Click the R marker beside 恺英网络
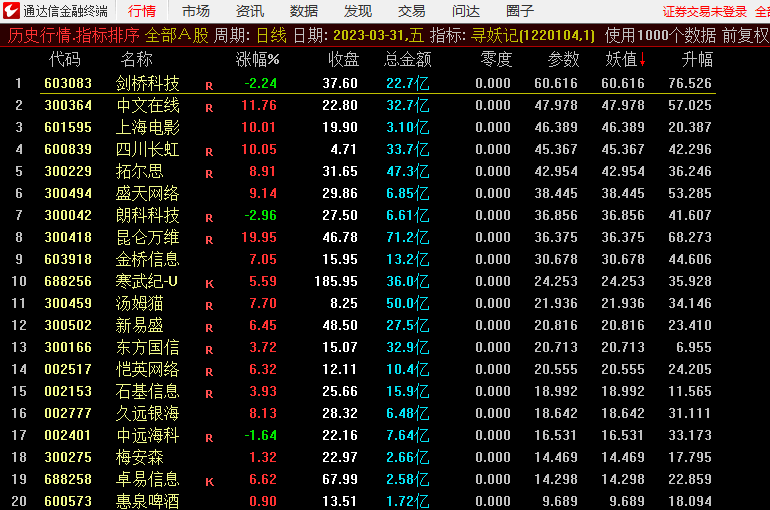 209,372
